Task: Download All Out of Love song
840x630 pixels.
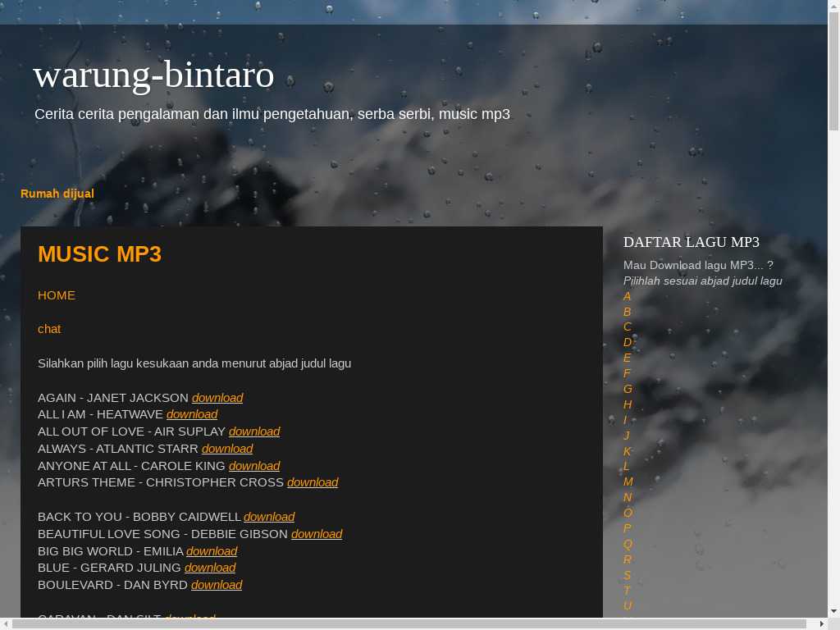Action: coord(254,431)
